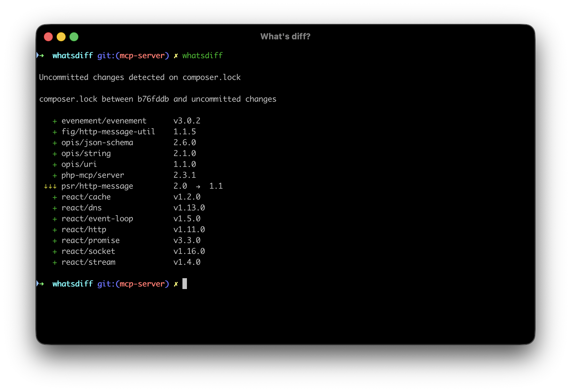571x392 pixels.
Task: Click the yellow minimize button
Action: point(61,37)
